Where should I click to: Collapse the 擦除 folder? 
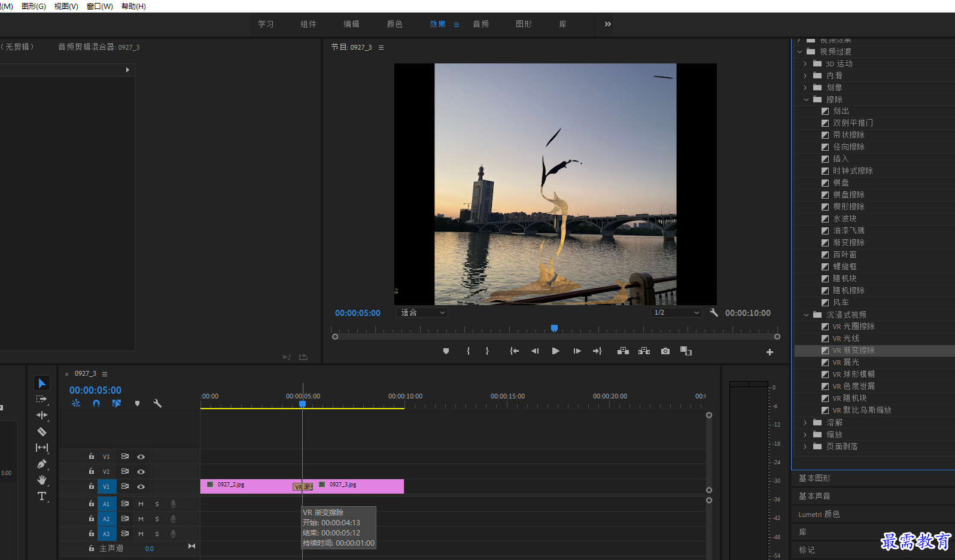coord(806,99)
